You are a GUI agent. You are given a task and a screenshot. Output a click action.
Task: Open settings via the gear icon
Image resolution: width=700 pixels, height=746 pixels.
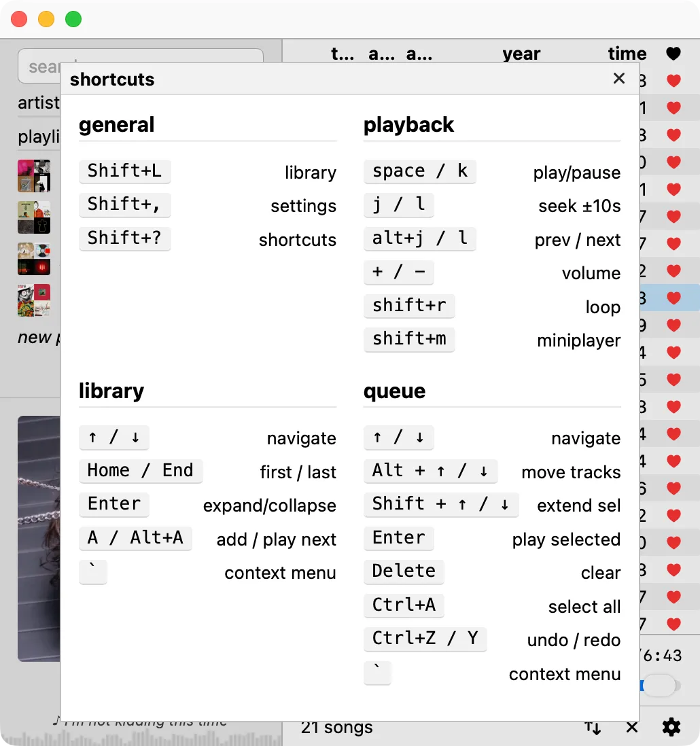pos(671,727)
